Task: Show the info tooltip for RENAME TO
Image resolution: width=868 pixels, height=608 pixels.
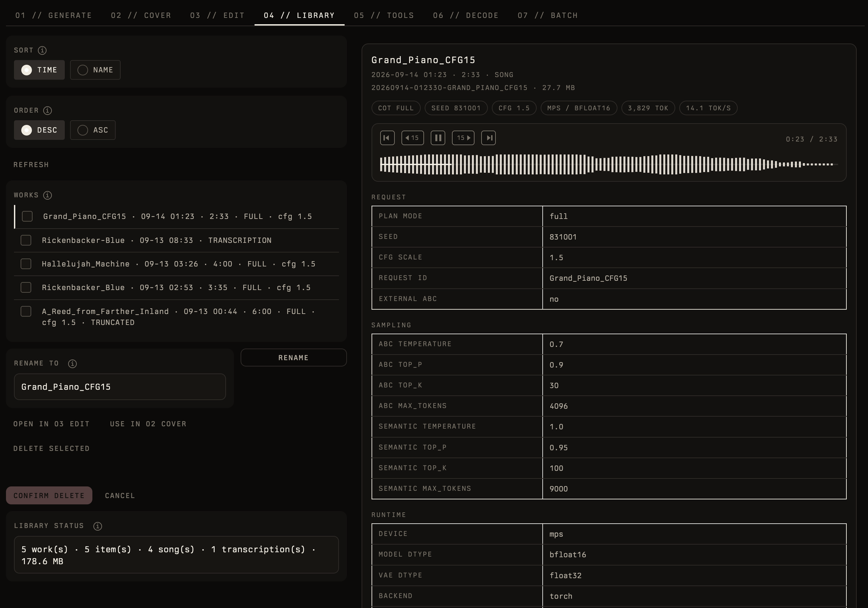Action: point(72,364)
